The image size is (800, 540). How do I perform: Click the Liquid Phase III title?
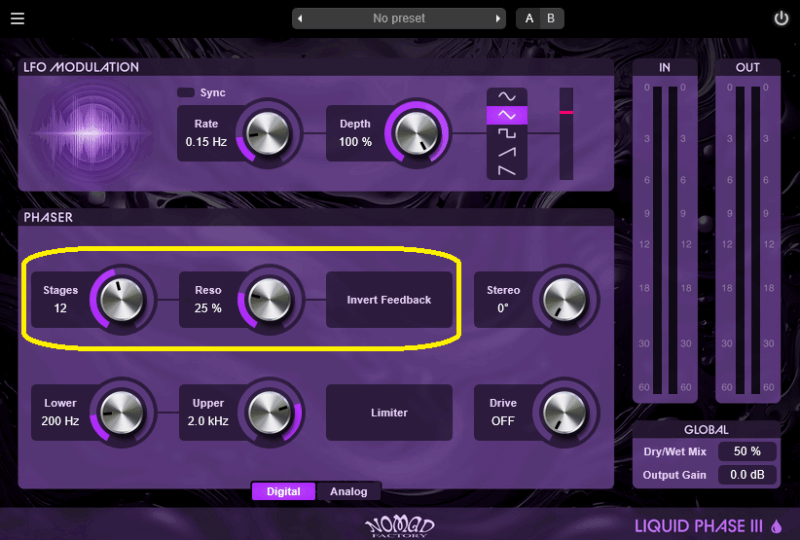698,526
